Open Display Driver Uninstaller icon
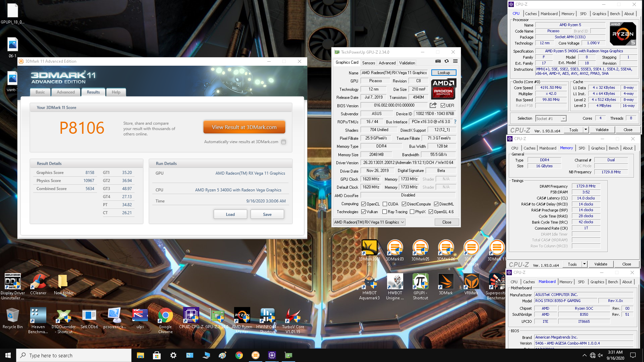The width and height of the screenshot is (644, 362). tap(13, 287)
